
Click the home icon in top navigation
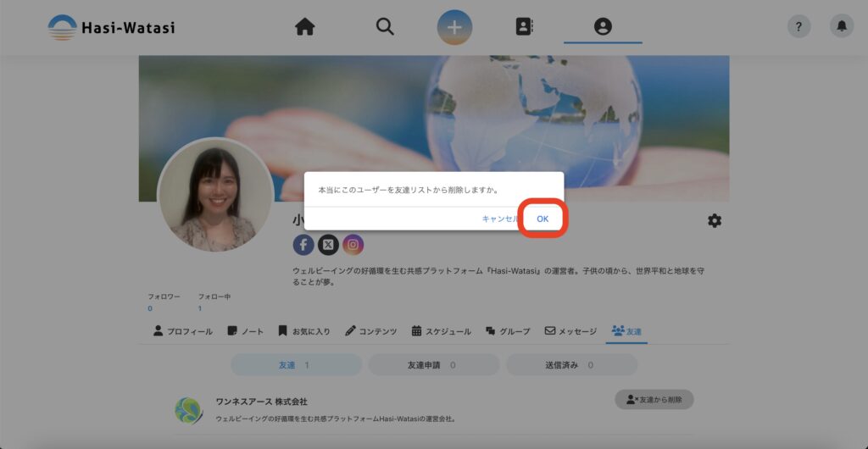click(304, 27)
